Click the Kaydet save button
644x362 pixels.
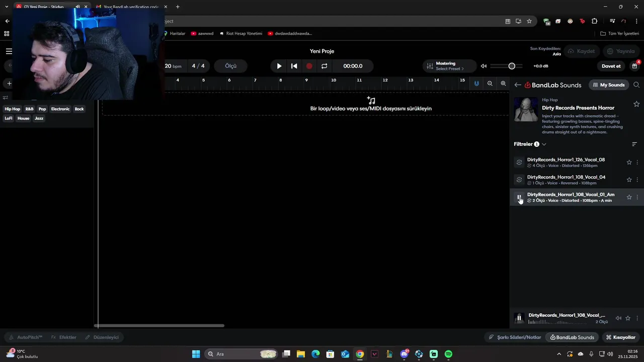581,51
